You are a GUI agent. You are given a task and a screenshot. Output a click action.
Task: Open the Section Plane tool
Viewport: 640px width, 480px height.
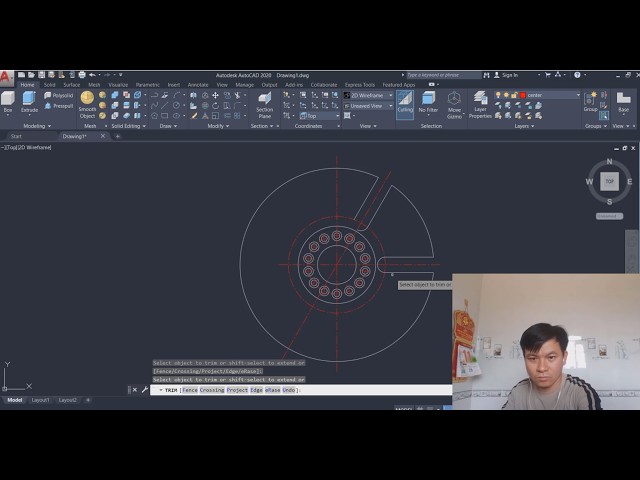coord(264,105)
